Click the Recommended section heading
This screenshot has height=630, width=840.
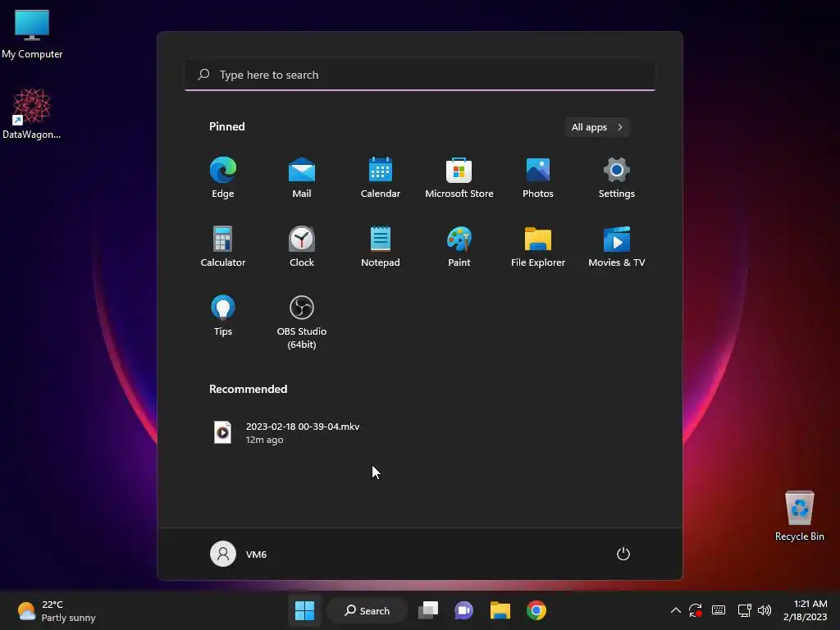[x=248, y=389]
